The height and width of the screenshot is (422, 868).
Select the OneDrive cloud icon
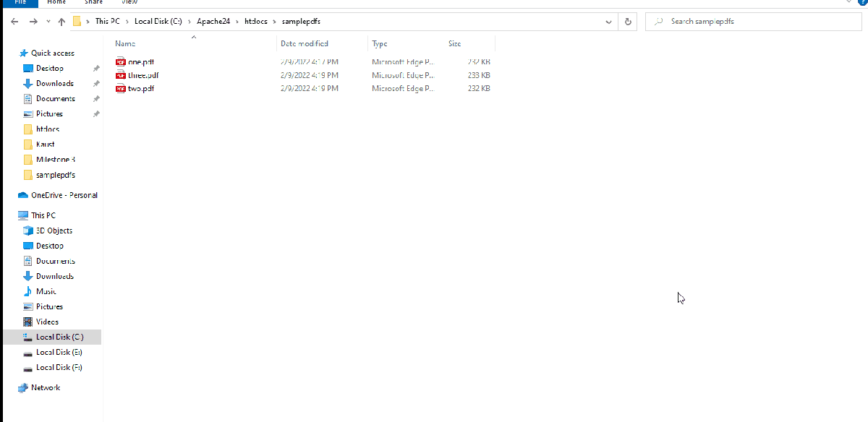click(x=23, y=195)
